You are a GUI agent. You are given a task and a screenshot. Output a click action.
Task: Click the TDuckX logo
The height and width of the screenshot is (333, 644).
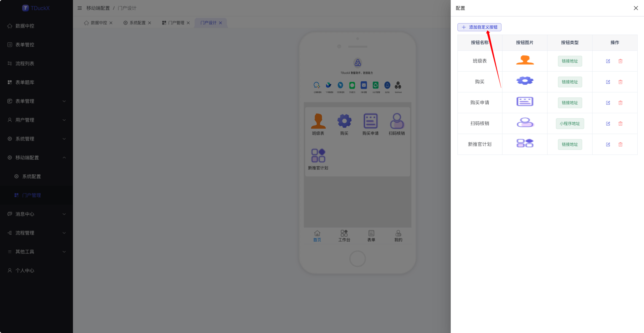click(x=36, y=8)
